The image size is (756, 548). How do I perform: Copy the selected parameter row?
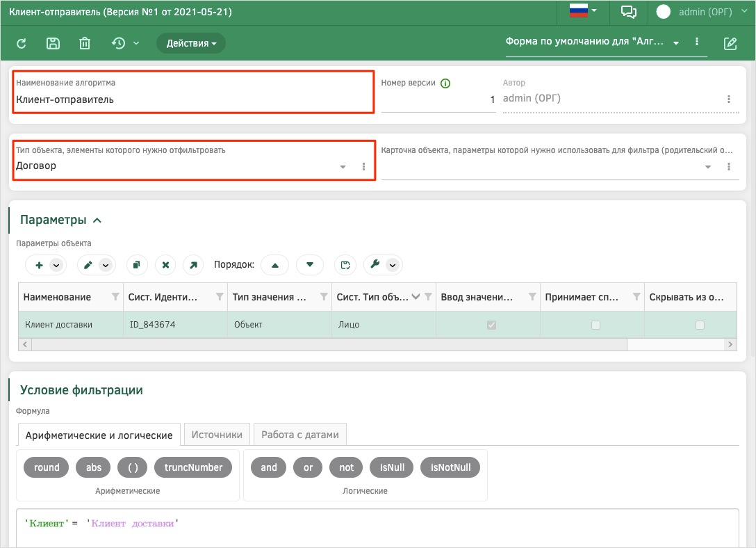[137, 265]
